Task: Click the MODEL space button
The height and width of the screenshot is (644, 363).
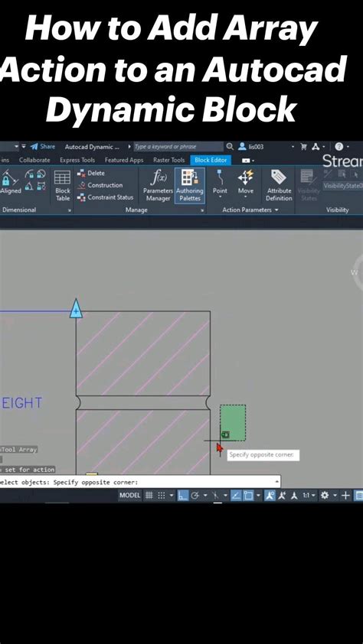Action: [130, 496]
